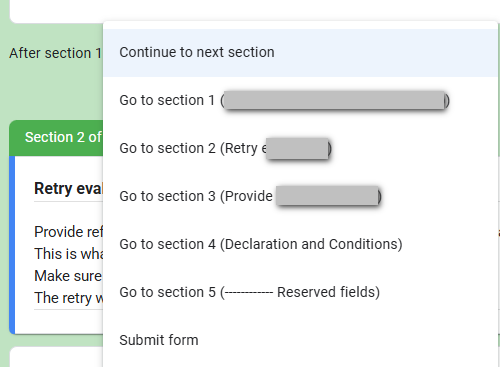Pick "Go to section 3 (Provide" option
The width and height of the screenshot is (500, 367).
pyautogui.click(x=300, y=196)
